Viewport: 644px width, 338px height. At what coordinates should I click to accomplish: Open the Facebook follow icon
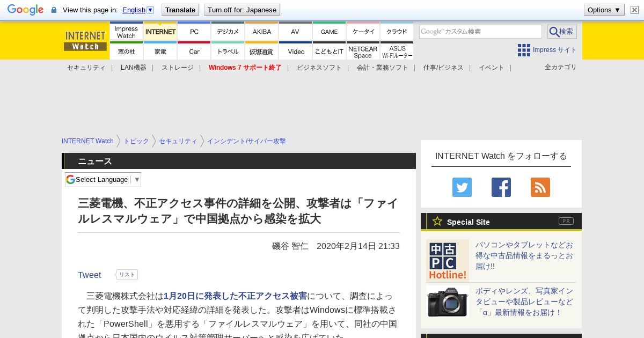pyautogui.click(x=501, y=187)
